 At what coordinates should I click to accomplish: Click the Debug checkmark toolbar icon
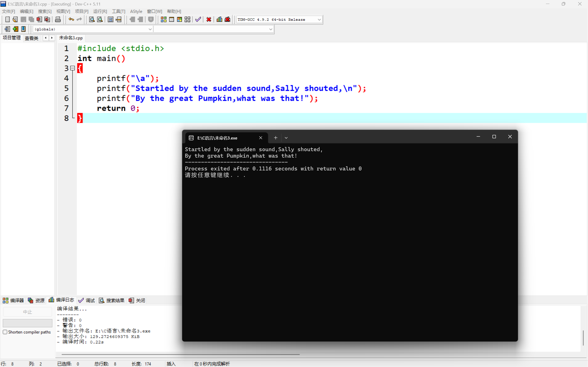pos(198,19)
